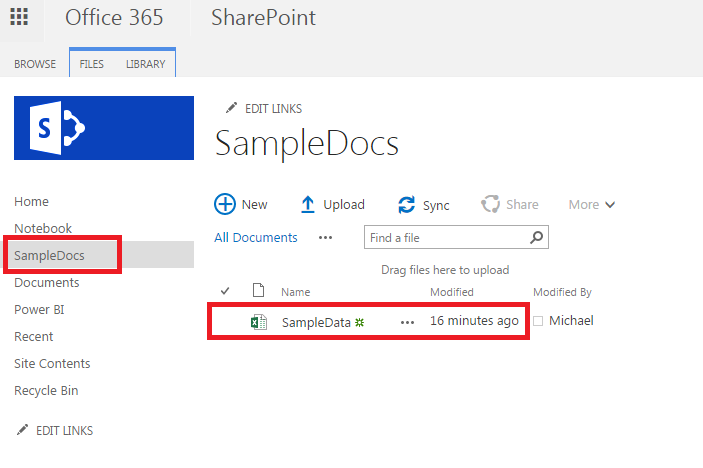703x468 pixels.
Task: Sort by the Modified column header
Action: pyautogui.click(x=451, y=292)
